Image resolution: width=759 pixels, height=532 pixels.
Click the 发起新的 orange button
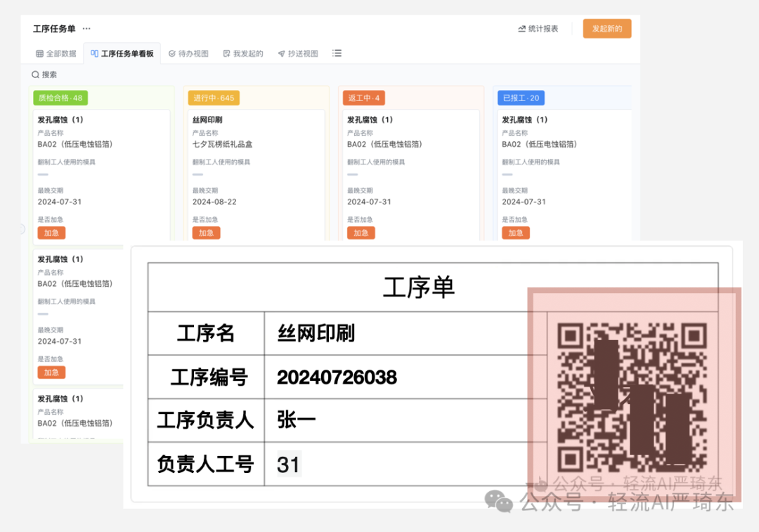tap(606, 29)
